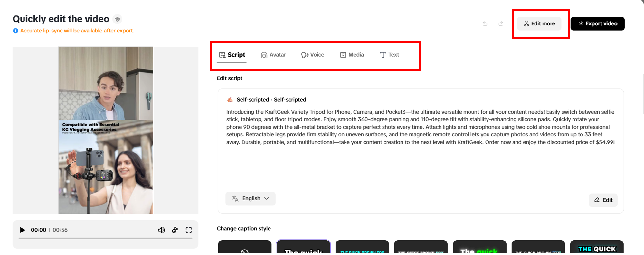Click the video progress seek bar
This screenshot has height=255, width=644.
coord(105,238)
